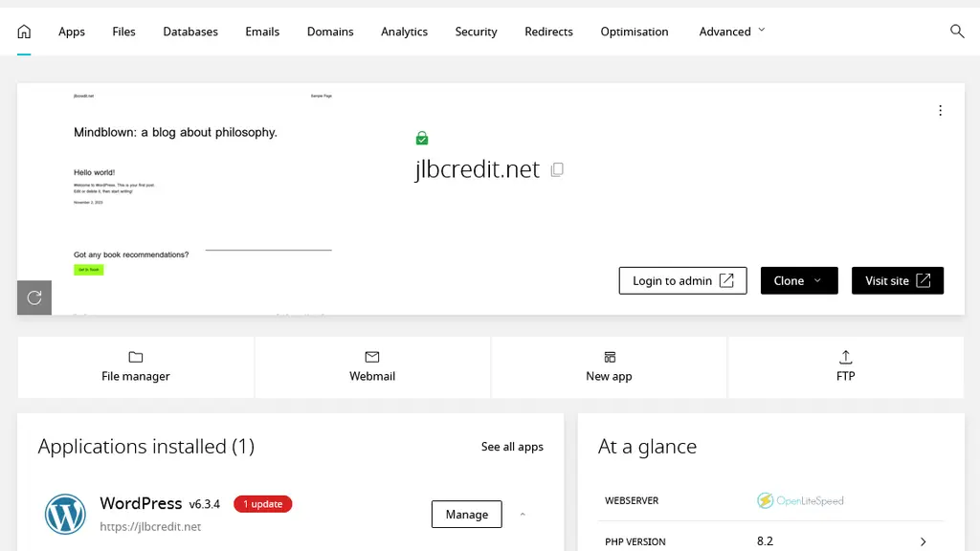Collapse the WordPress app row chevron

(x=523, y=514)
